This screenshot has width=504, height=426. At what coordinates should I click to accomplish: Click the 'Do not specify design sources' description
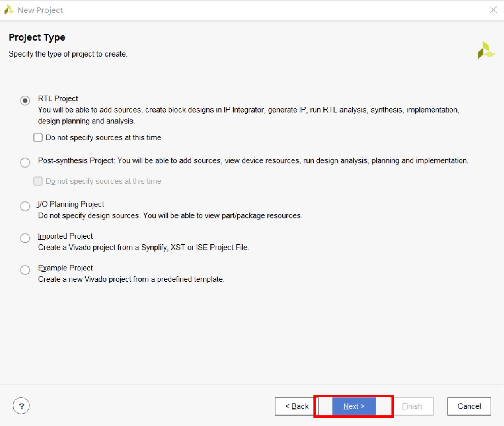coord(170,215)
